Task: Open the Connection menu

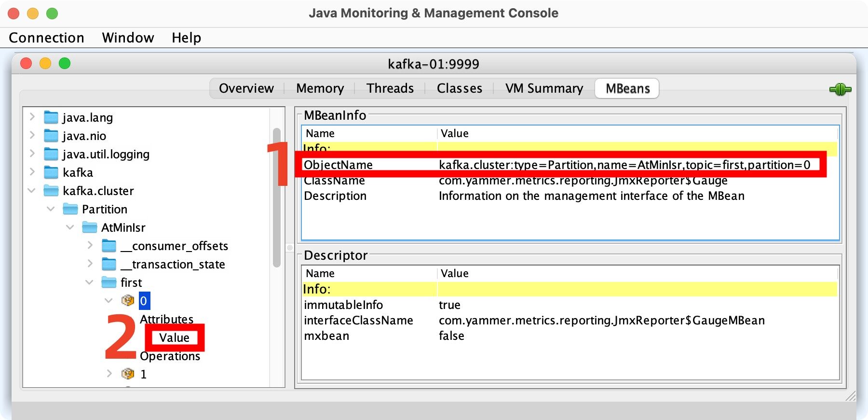Action: point(46,38)
